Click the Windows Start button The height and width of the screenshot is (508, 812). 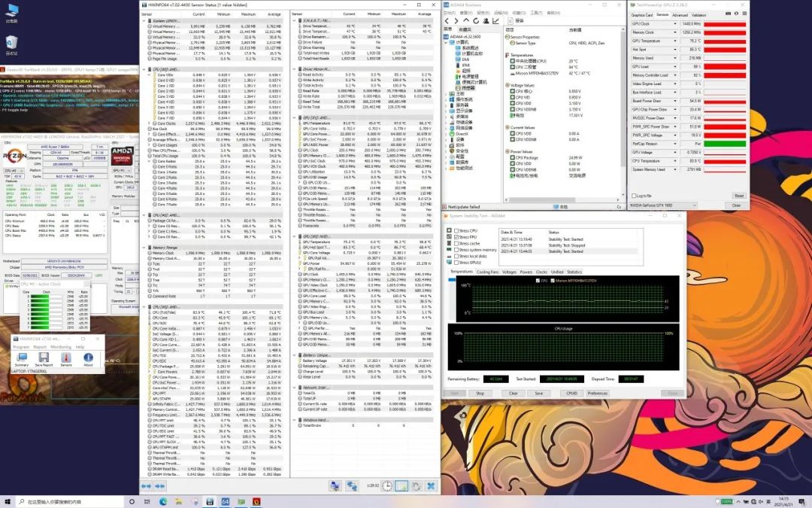pos(8,500)
